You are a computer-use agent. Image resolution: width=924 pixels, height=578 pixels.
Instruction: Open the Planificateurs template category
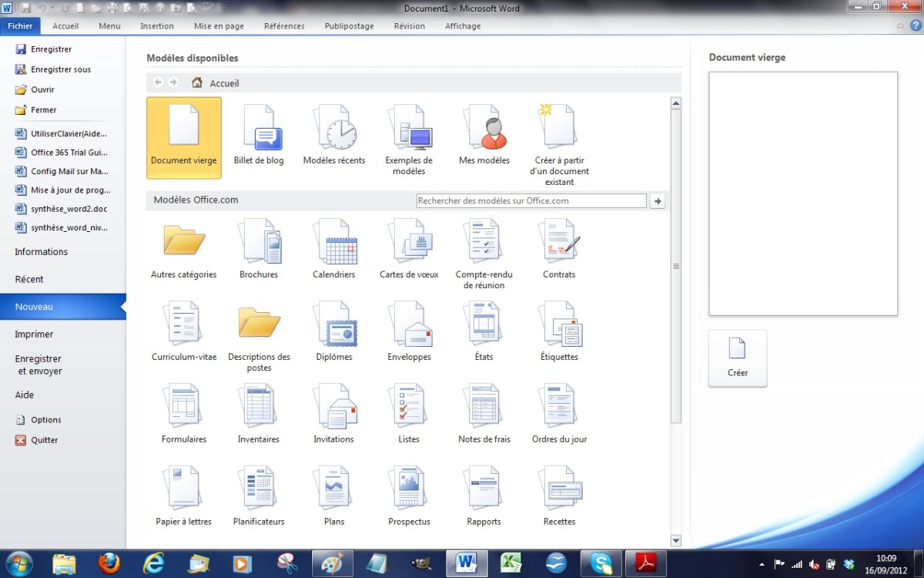point(259,496)
